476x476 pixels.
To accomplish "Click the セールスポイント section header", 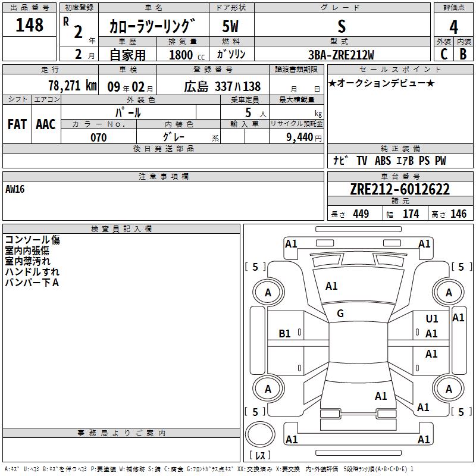I will coord(400,69).
